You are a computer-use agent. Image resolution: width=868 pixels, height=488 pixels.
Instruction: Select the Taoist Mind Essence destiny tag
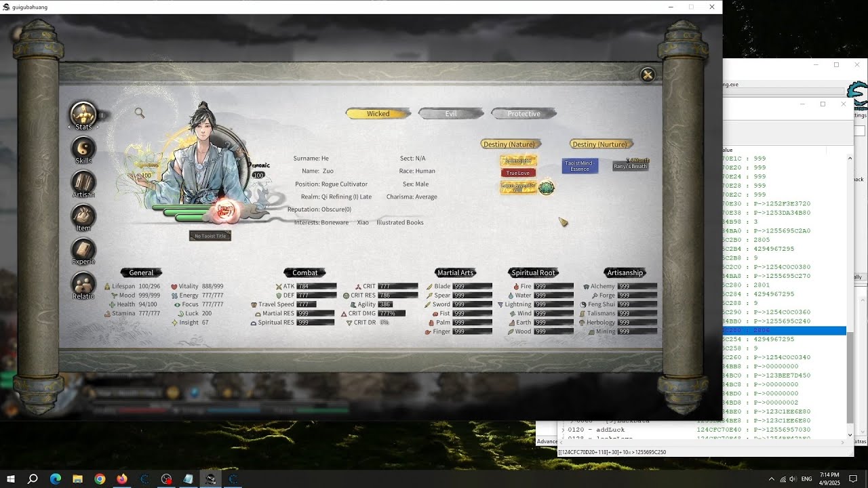(580, 166)
